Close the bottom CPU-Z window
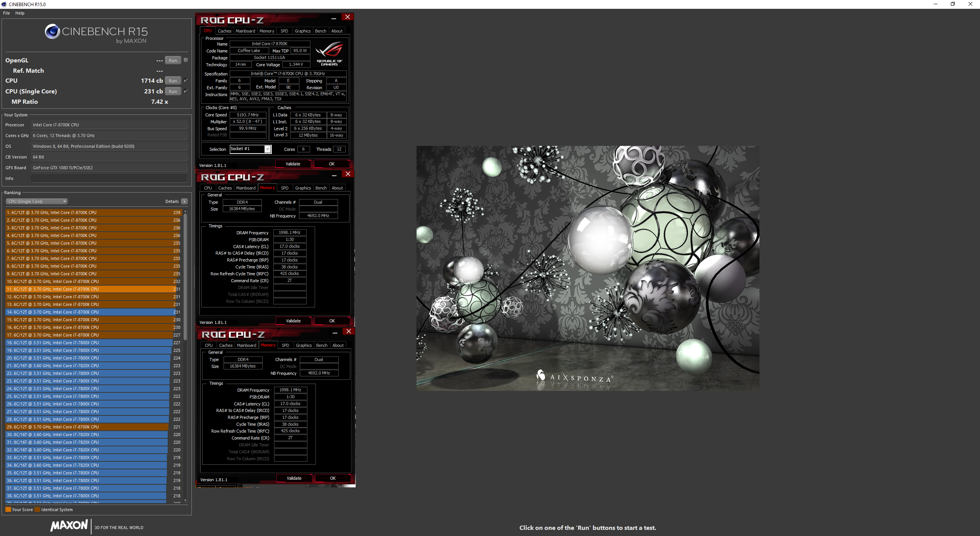 (349, 332)
